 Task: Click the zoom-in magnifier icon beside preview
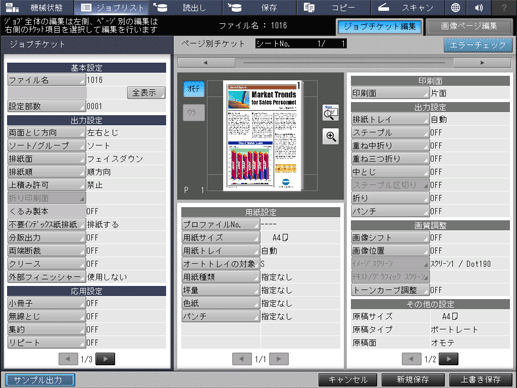(331, 136)
